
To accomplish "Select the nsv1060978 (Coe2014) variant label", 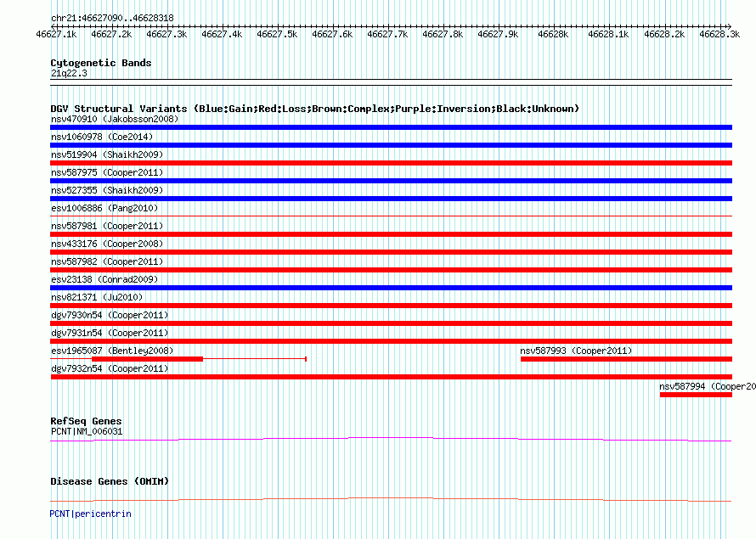I will (102, 137).
